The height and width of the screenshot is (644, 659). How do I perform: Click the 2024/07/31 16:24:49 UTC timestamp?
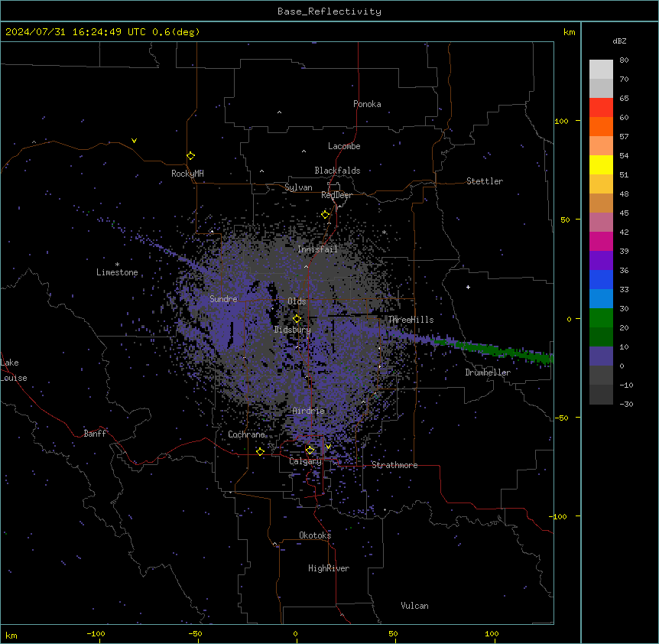click(x=75, y=32)
